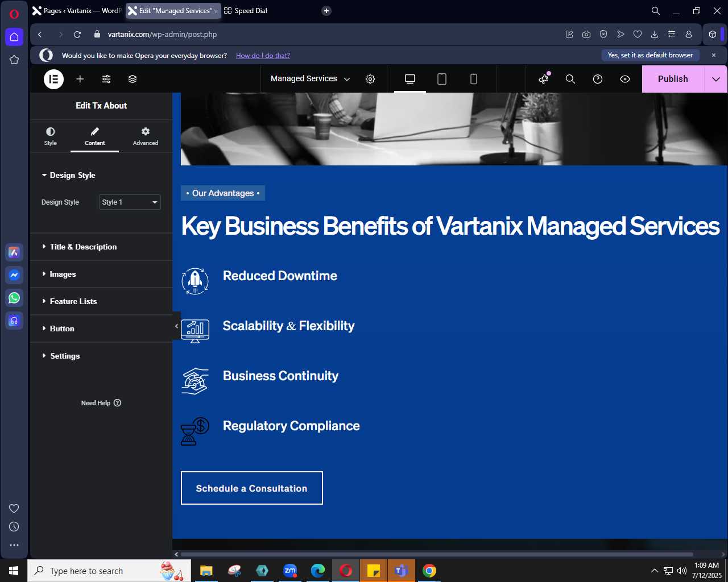
Task: Add page to bookmarks heart icon
Action: (638, 34)
